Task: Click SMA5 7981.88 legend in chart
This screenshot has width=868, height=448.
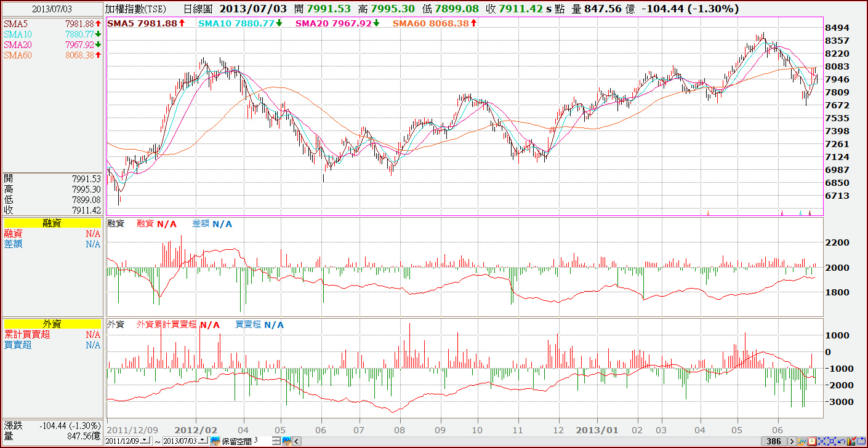Action: [x=146, y=23]
